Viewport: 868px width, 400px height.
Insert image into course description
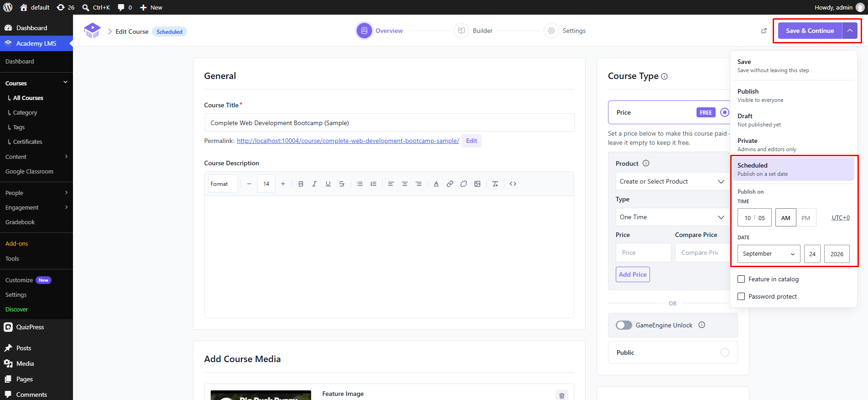click(477, 184)
